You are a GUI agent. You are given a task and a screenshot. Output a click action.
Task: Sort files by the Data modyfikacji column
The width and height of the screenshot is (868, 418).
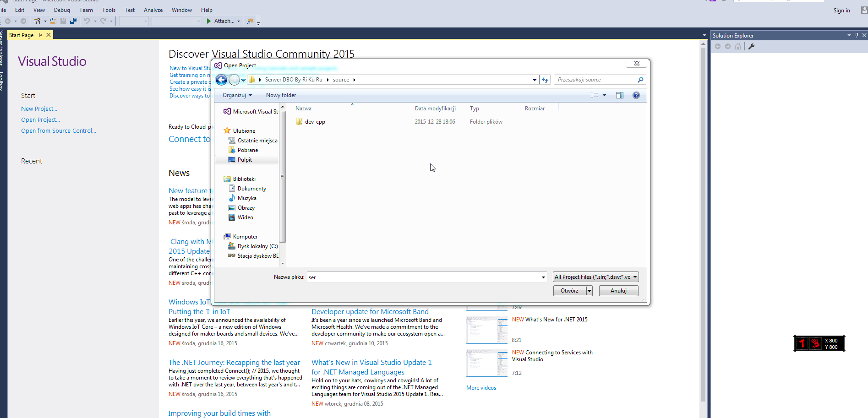[x=435, y=109]
